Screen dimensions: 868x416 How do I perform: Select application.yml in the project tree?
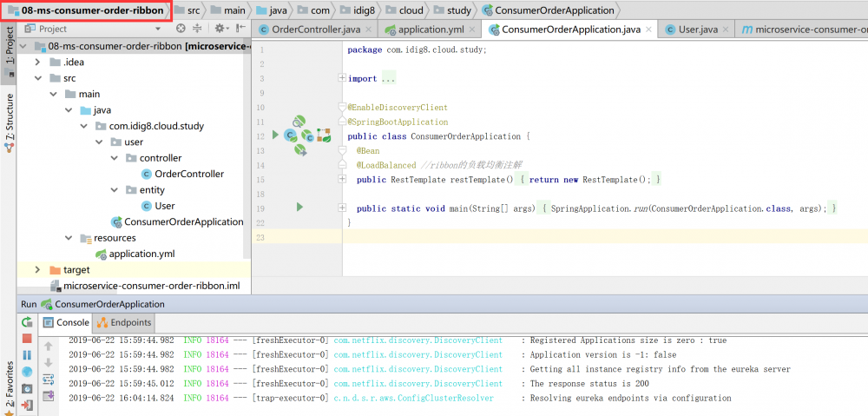point(142,254)
